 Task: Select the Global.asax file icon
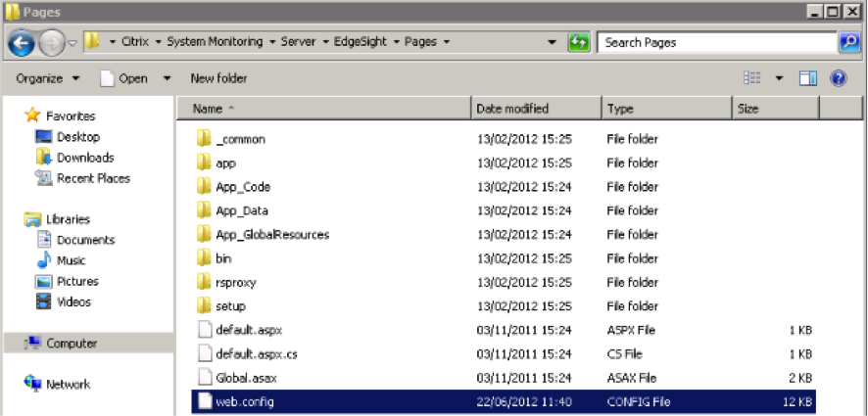click(204, 378)
